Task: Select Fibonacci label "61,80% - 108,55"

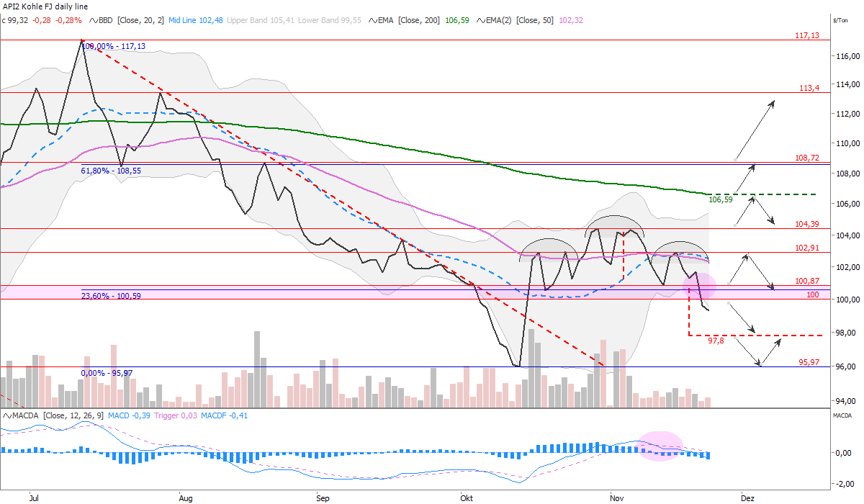Action: (111, 171)
